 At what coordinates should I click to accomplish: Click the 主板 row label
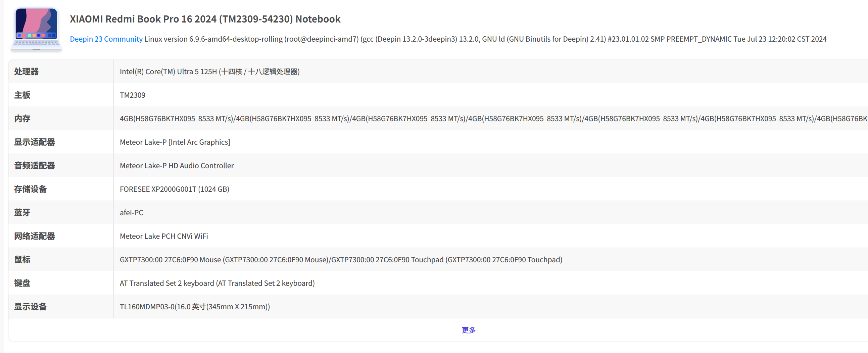pyautogui.click(x=22, y=95)
